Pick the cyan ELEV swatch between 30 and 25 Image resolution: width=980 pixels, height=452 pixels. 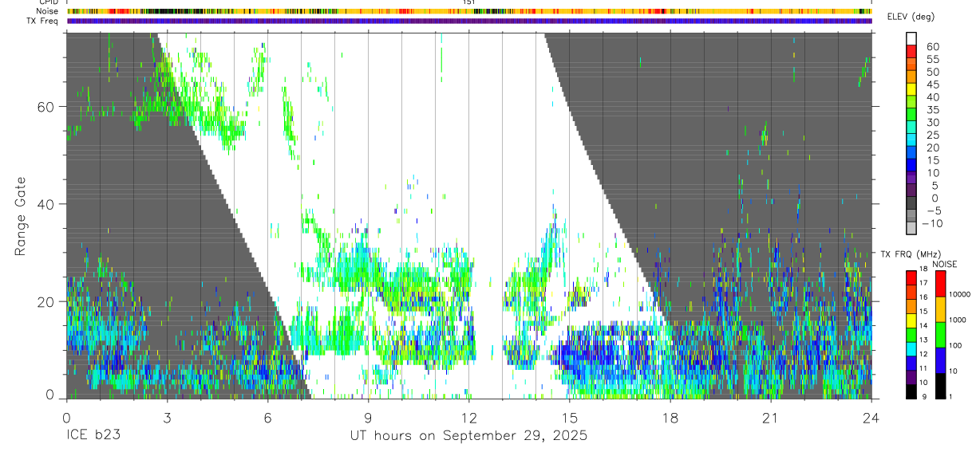coord(912,128)
